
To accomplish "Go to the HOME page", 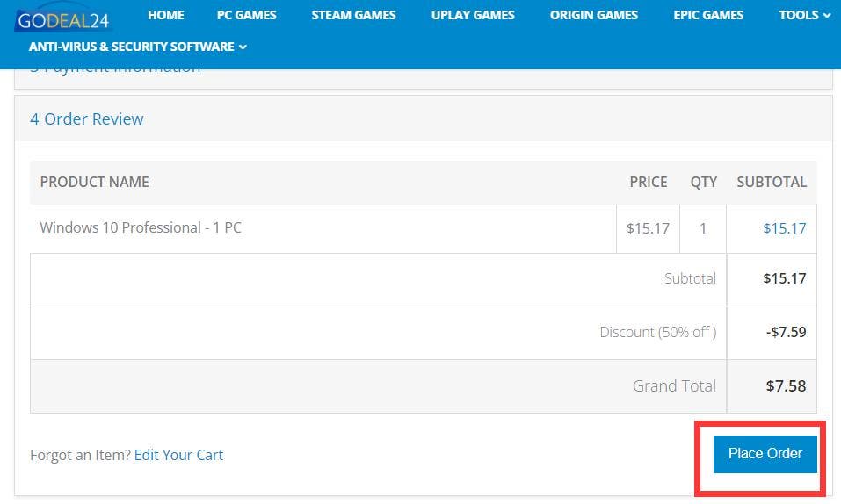I will pyautogui.click(x=165, y=15).
